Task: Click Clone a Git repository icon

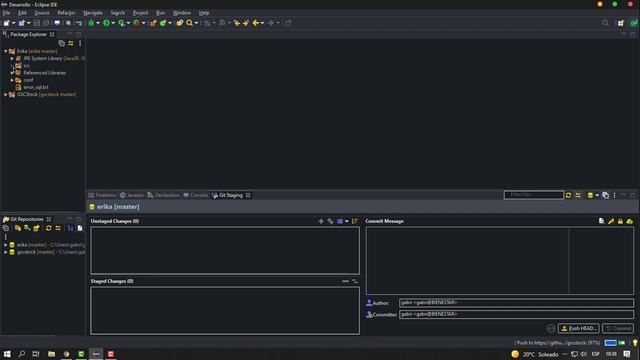Action: click(x=27, y=228)
